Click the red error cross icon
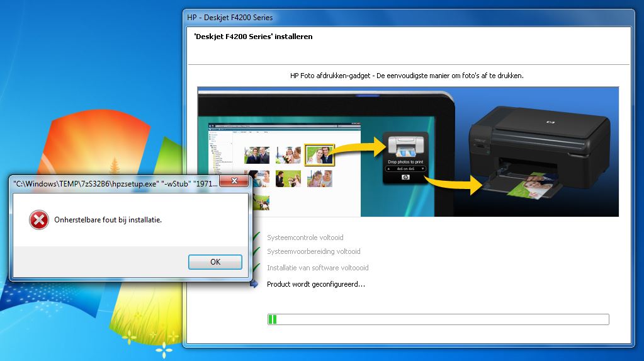The image size is (644, 361). point(39,220)
